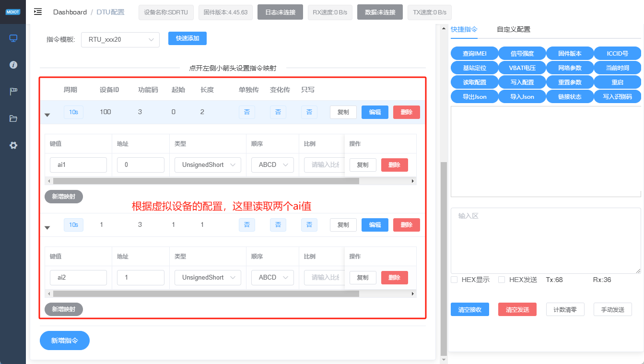The image size is (644, 364).
Task: Click the hamburger menu collapse icon
Action: tap(38, 12)
